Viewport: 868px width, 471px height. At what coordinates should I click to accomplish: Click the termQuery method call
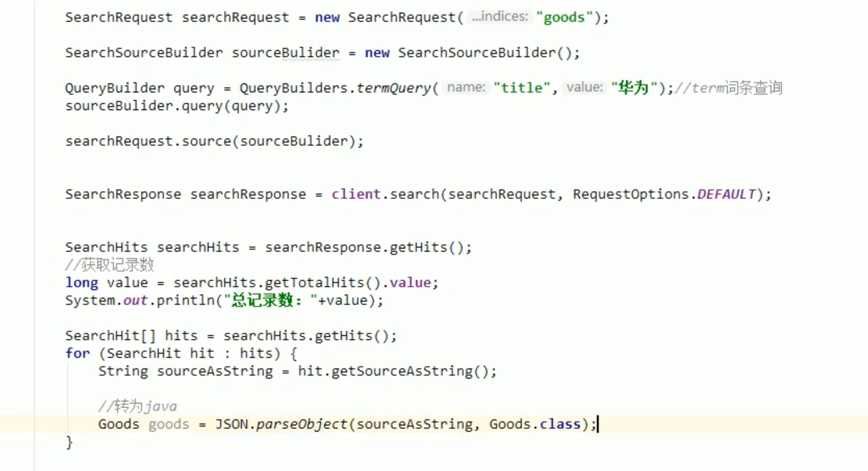tap(393, 88)
